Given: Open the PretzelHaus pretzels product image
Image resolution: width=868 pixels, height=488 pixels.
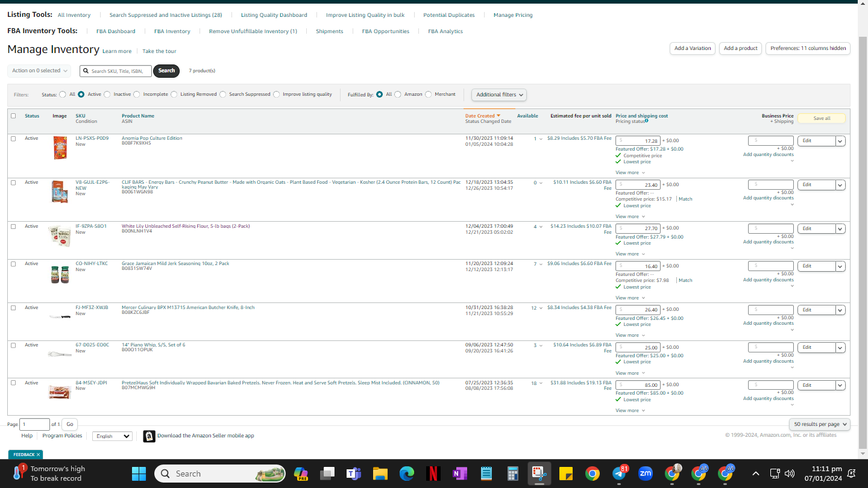Looking at the screenshot, I should tap(60, 392).
